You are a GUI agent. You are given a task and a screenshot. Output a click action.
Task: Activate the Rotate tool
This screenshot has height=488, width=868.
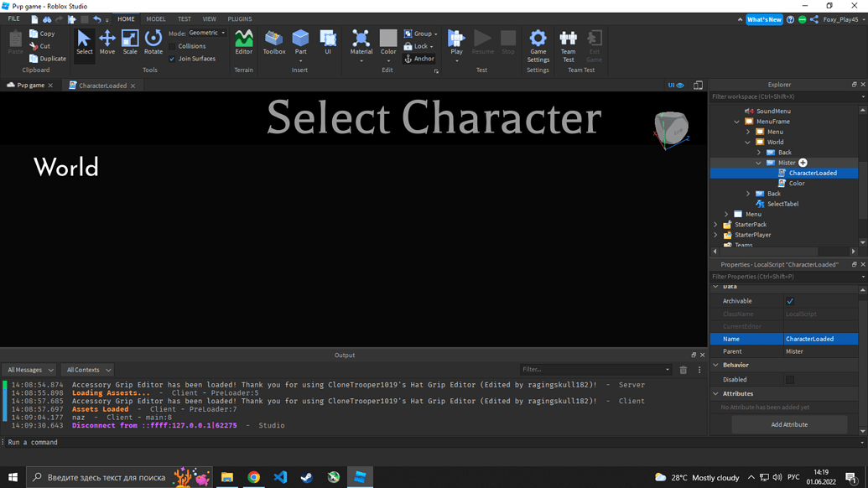[x=153, y=43]
